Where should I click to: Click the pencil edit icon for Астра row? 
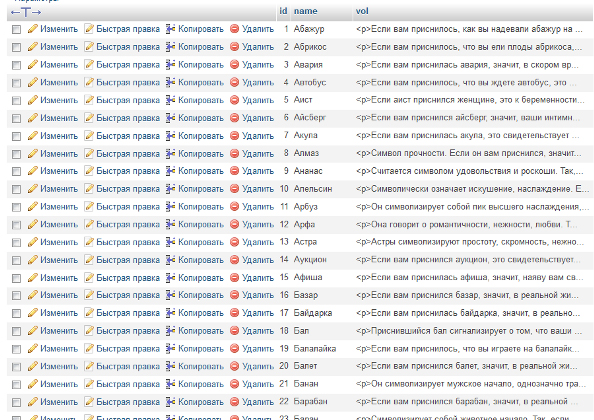pyautogui.click(x=33, y=242)
